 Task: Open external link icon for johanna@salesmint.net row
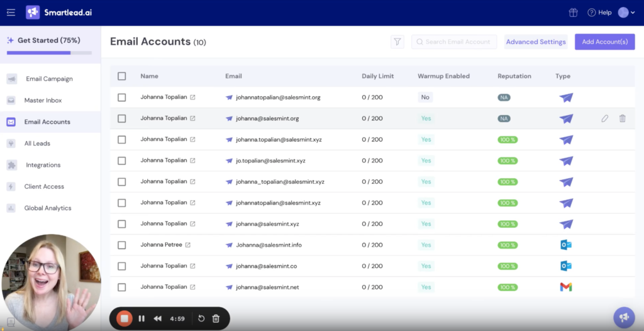click(192, 288)
